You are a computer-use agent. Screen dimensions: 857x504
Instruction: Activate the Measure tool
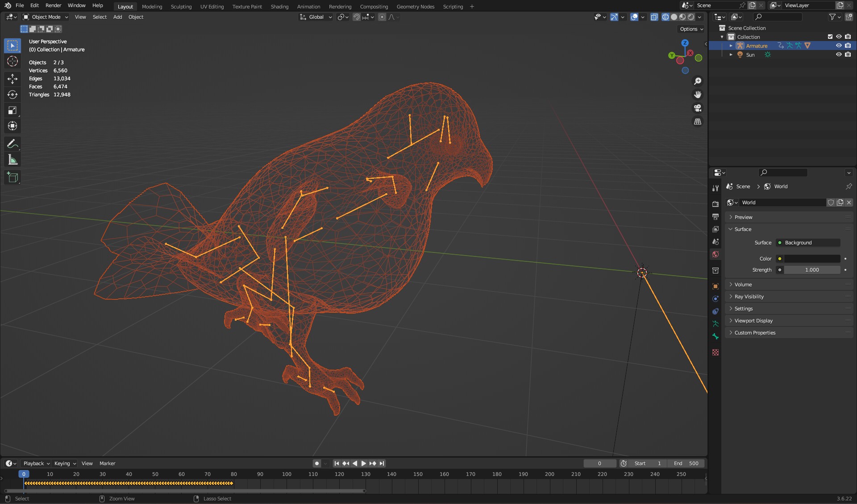pos(12,160)
